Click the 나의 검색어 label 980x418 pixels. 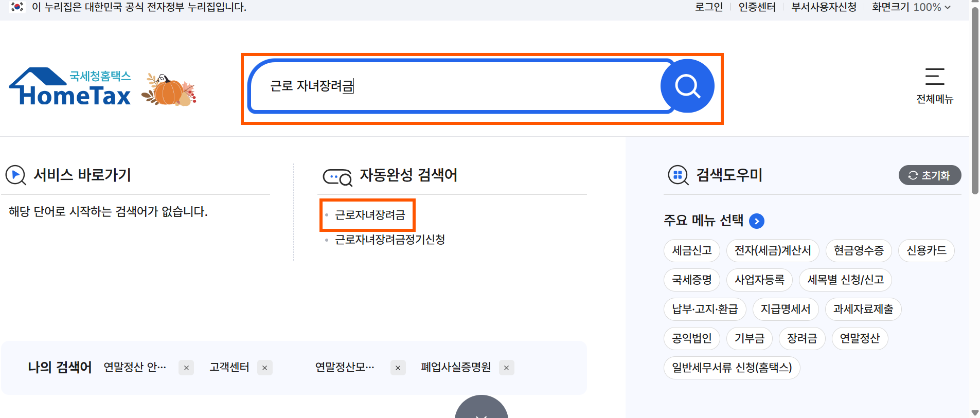click(x=60, y=368)
